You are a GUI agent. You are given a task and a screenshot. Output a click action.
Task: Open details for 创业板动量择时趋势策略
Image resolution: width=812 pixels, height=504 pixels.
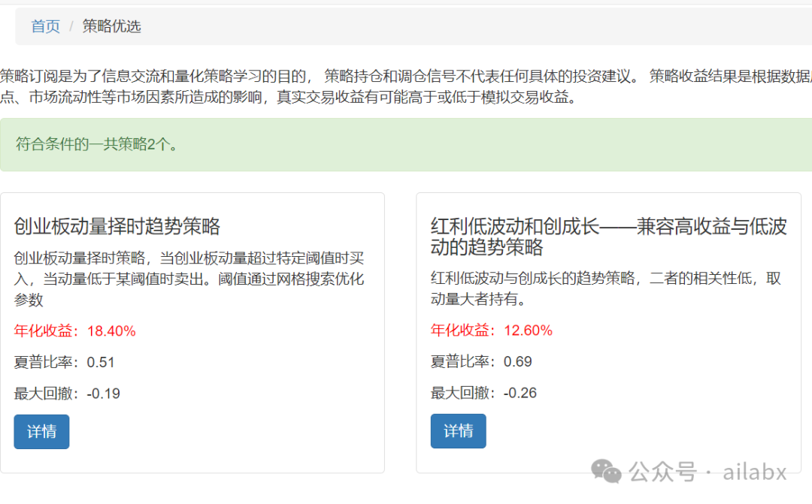(41, 431)
